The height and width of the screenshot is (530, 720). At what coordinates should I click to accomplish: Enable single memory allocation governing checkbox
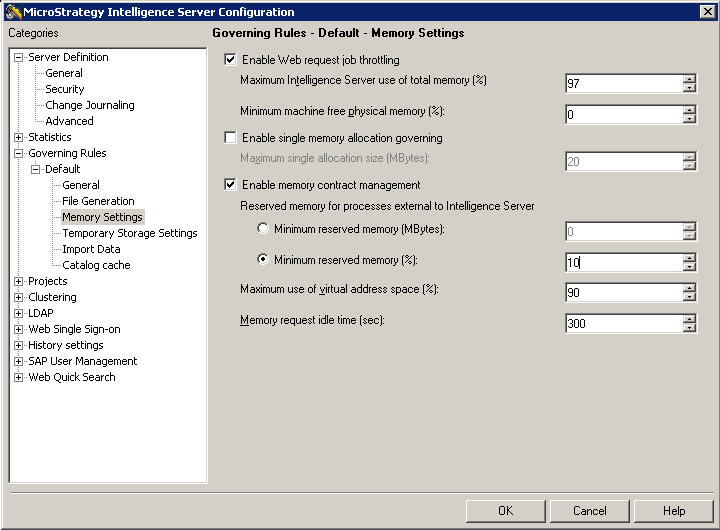click(x=230, y=138)
